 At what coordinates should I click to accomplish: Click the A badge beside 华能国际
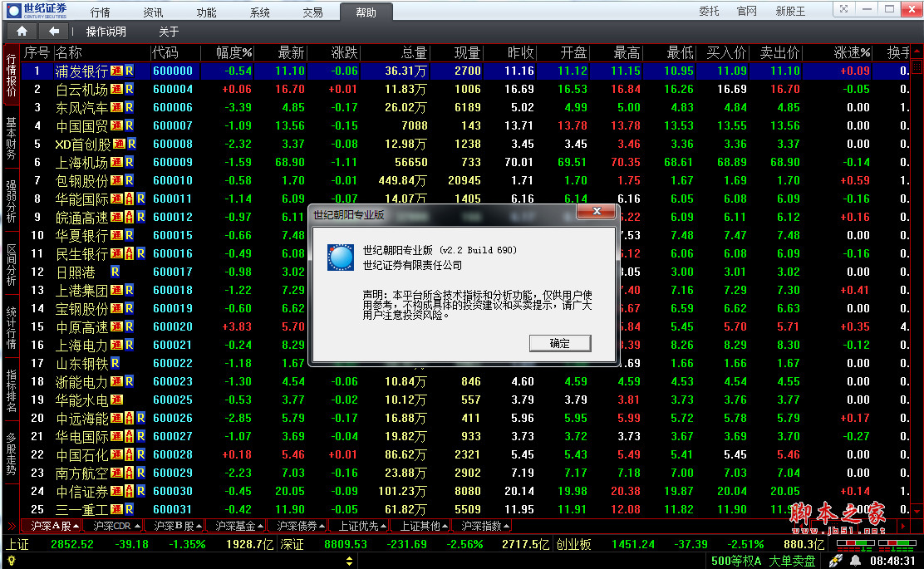tap(129, 199)
